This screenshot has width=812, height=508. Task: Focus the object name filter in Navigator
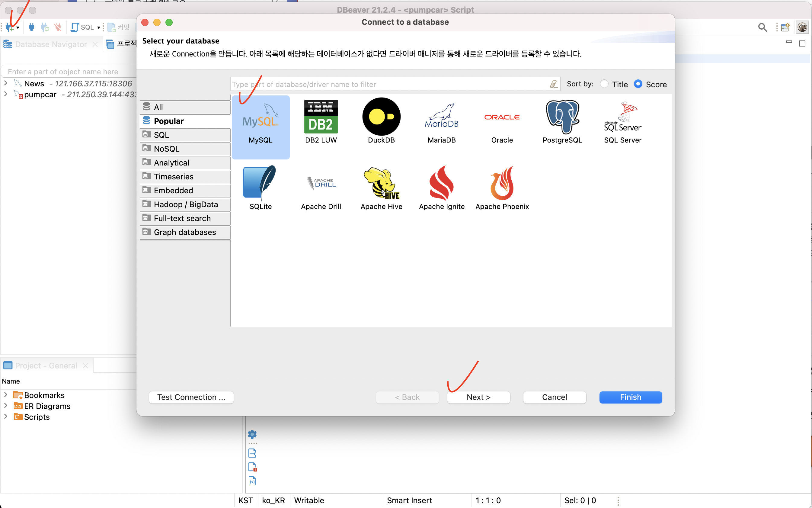pyautogui.click(x=69, y=72)
